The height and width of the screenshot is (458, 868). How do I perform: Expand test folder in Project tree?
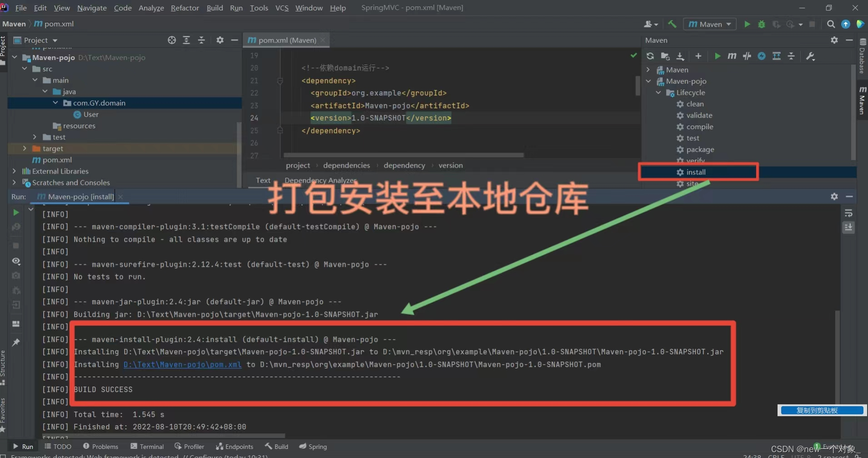tap(35, 137)
